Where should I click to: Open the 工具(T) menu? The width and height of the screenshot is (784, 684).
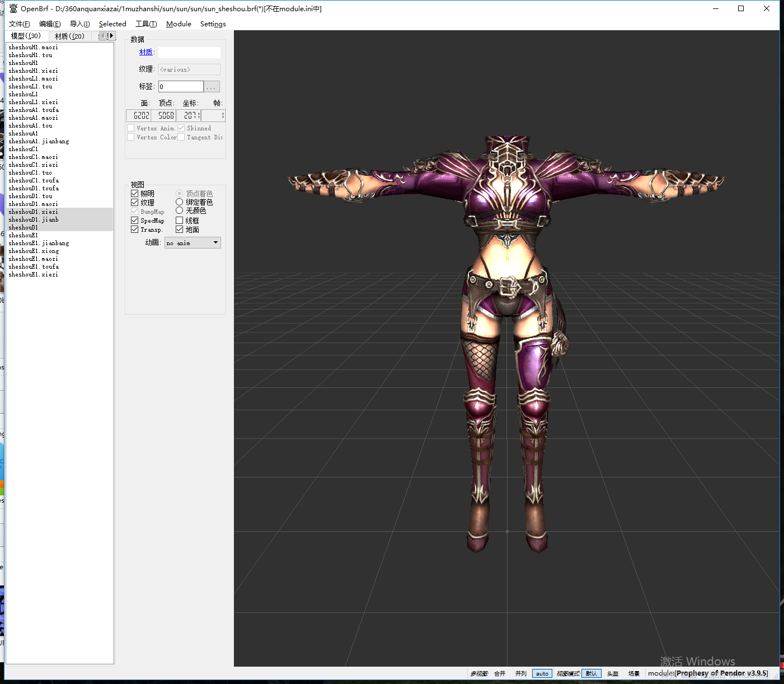[146, 24]
